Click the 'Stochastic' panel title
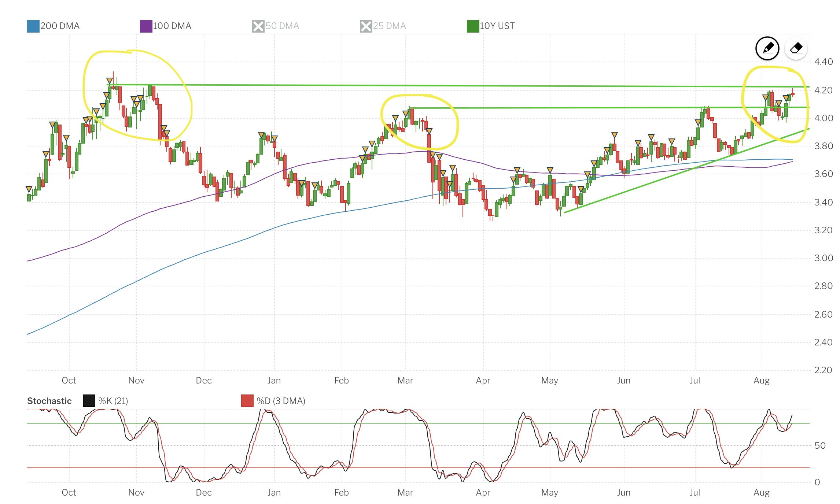Image resolution: width=840 pixels, height=504 pixels. 49,401
